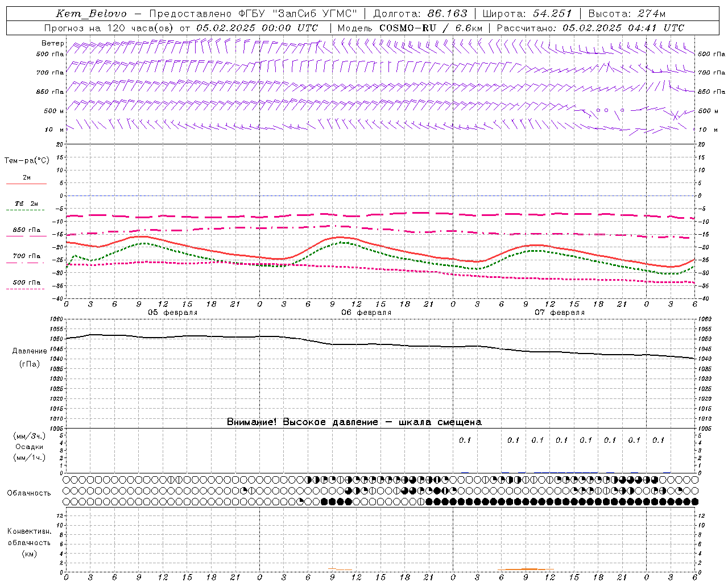Click the line sample under temperature legend 500 гПа

26,289
